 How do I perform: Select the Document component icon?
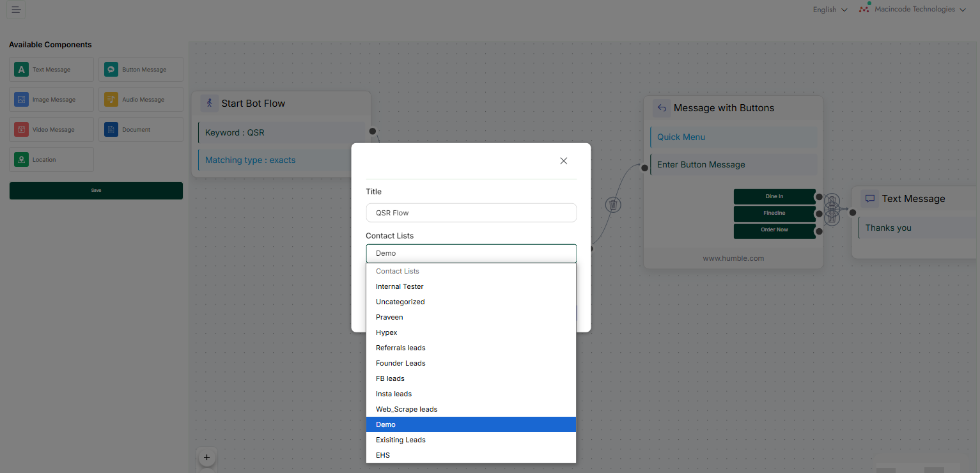pyautogui.click(x=111, y=130)
